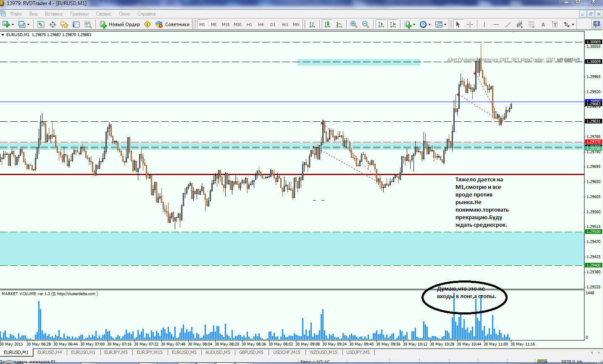Select the arrows objects tool

coord(567,24)
